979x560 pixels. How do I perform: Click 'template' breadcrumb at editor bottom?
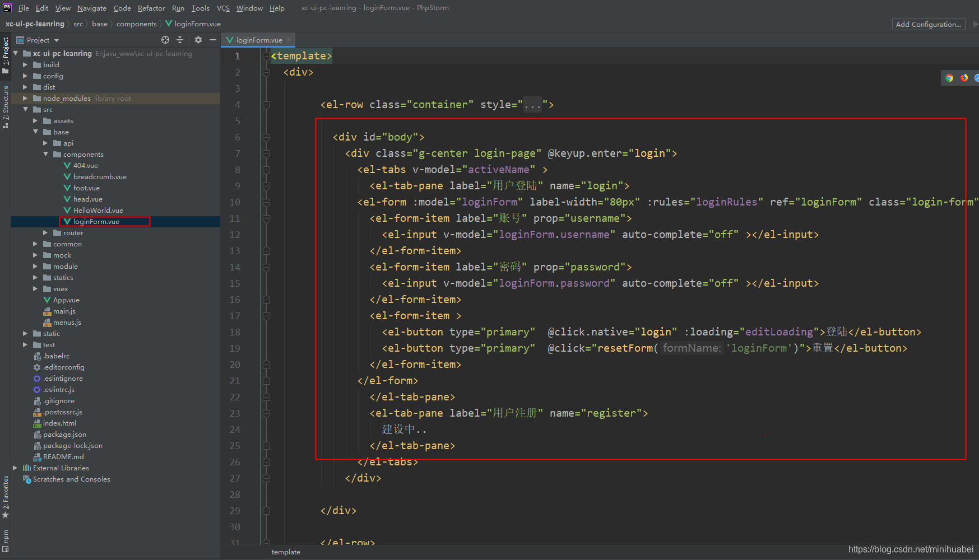click(286, 552)
